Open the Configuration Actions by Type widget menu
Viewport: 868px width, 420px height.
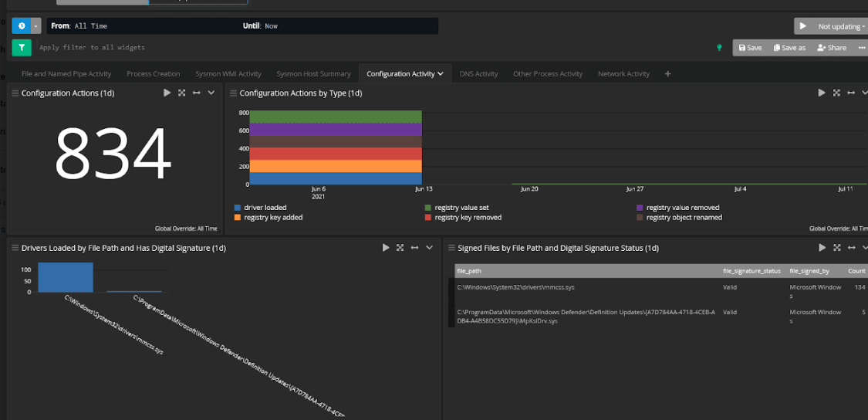coord(865,93)
